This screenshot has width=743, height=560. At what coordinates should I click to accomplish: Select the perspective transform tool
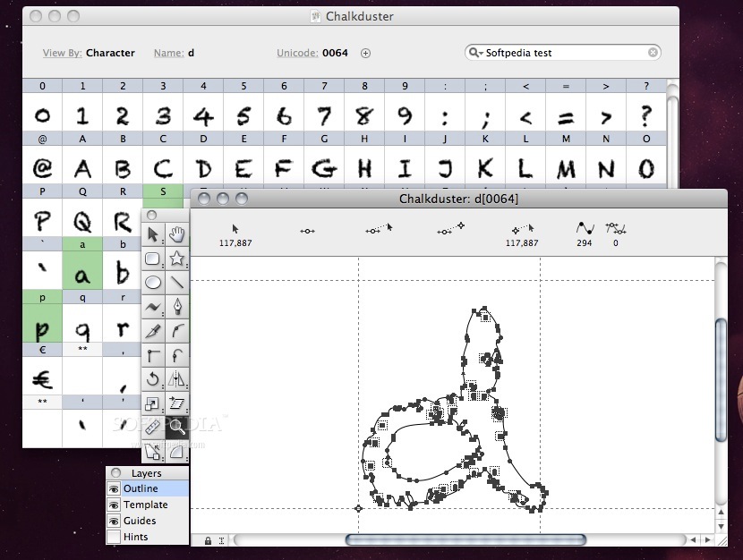[x=152, y=451]
